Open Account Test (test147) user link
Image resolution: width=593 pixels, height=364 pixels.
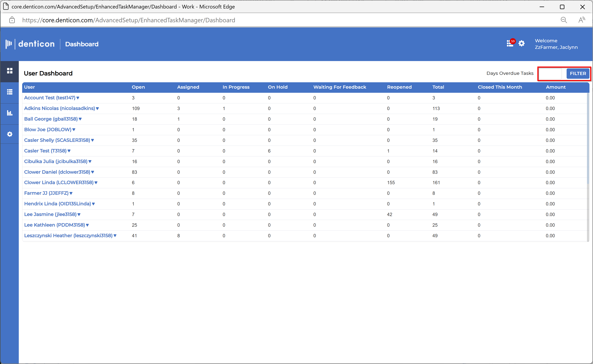click(x=50, y=98)
